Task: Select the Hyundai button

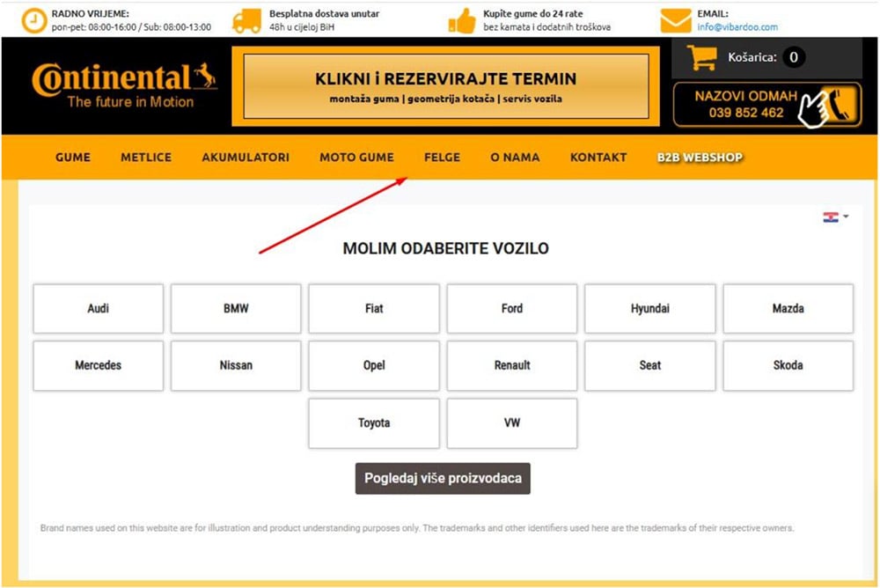Action: click(650, 308)
